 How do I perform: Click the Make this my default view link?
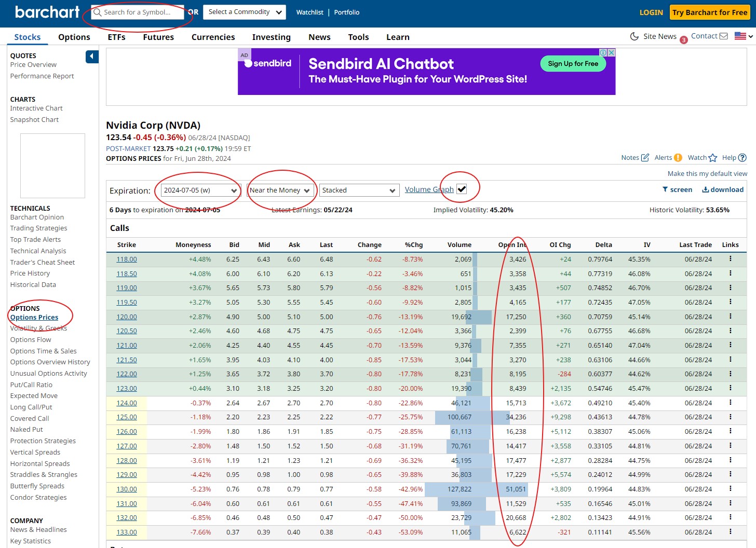(707, 173)
